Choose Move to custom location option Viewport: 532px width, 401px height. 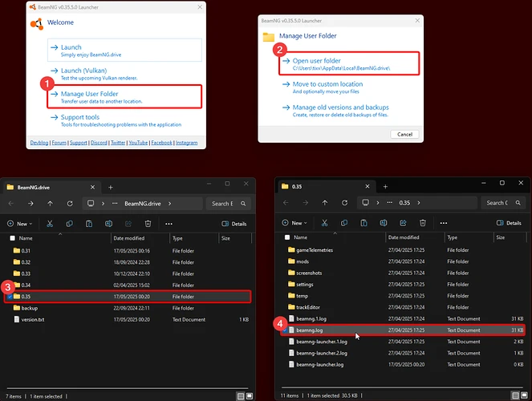click(x=349, y=87)
